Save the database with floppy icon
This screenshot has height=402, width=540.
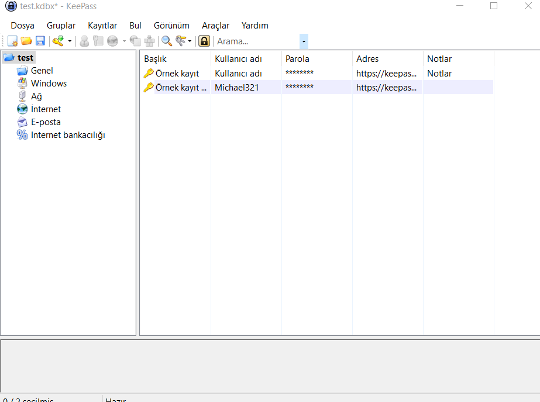40,41
